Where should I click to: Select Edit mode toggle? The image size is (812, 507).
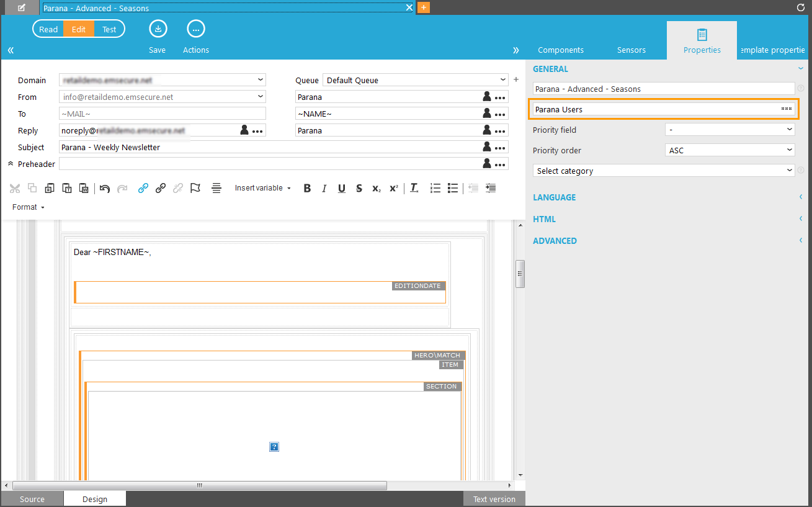[x=79, y=29]
